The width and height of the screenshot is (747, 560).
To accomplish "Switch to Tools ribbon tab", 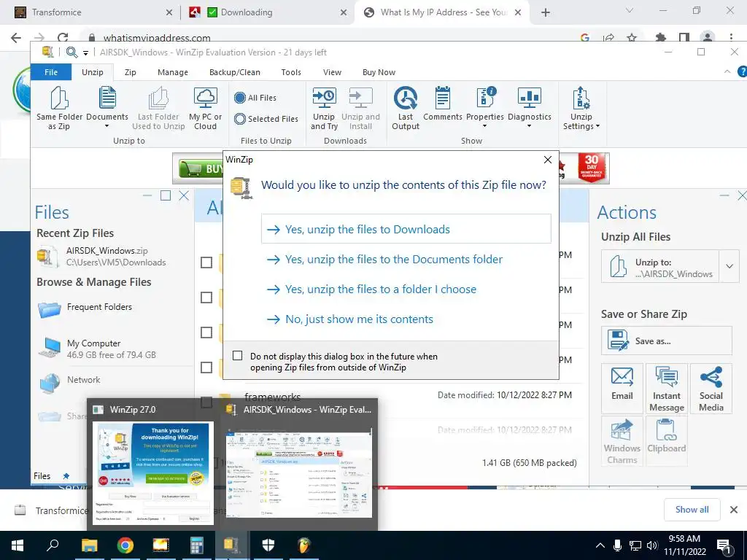I will 290,72.
